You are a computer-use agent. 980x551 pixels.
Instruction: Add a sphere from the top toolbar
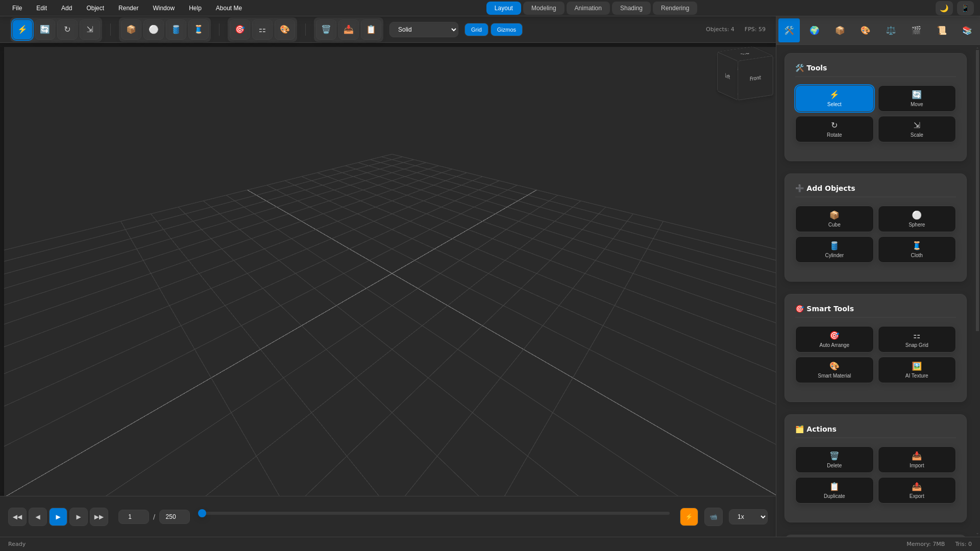[154, 30]
